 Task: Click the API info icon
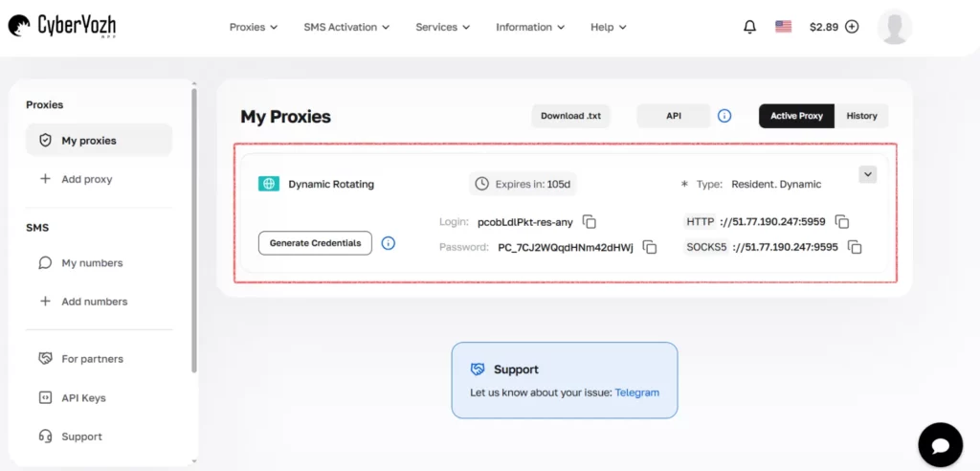[724, 116]
